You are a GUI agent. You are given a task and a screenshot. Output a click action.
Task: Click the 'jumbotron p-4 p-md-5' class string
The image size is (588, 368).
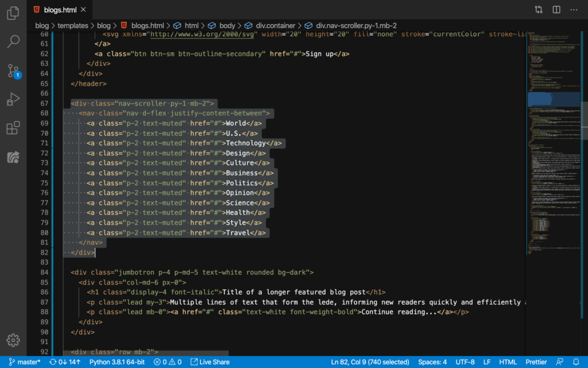158,272
